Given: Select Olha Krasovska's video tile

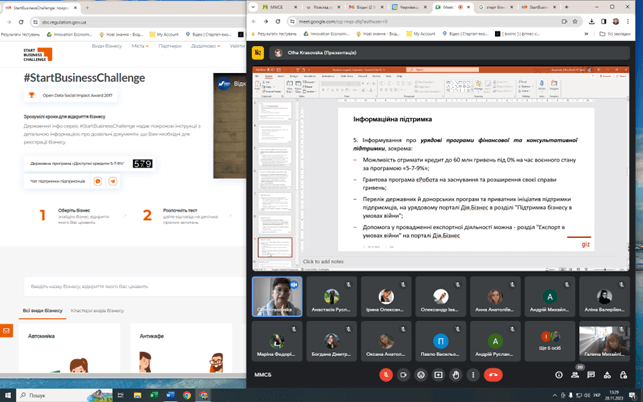Looking at the screenshot, I should click(277, 297).
